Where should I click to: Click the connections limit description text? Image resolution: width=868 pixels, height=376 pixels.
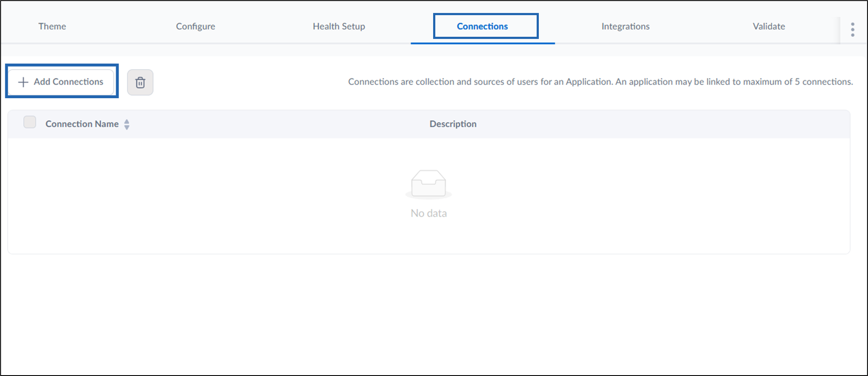(600, 82)
